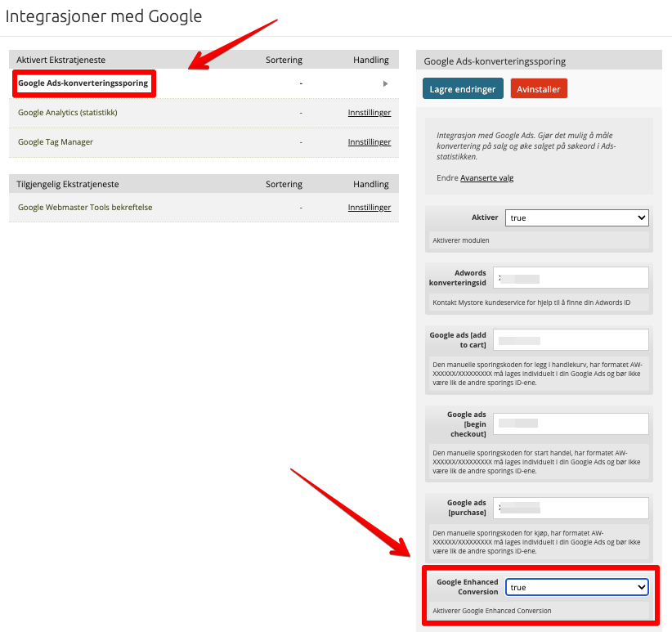Open Innstillinger for Google Analytics (statistikk)
The width and height of the screenshot is (672, 632).
click(369, 112)
